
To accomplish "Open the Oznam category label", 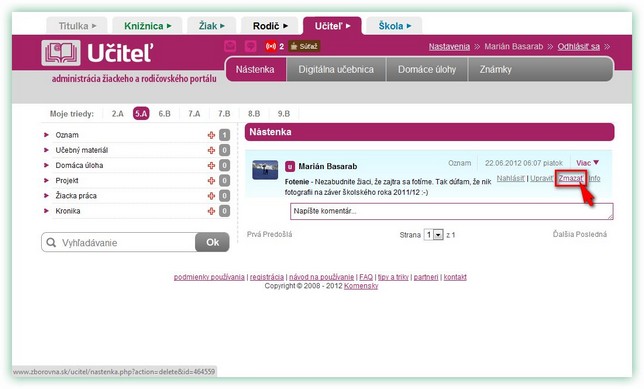I will click(x=67, y=135).
